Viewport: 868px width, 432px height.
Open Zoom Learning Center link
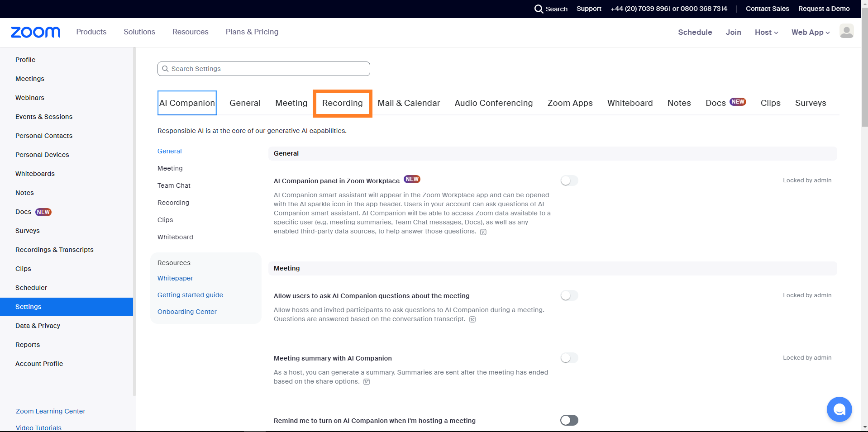(x=51, y=411)
